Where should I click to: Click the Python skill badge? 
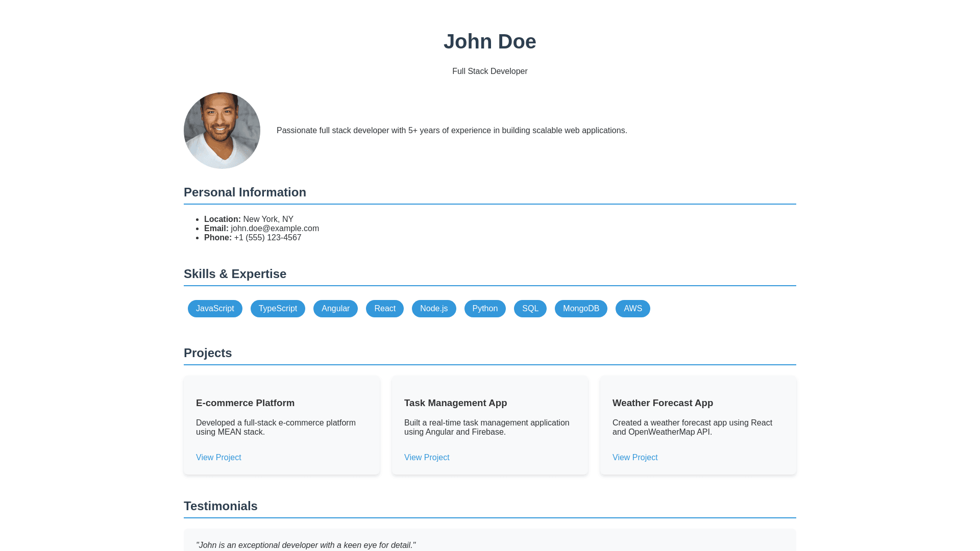pos(485,309)
